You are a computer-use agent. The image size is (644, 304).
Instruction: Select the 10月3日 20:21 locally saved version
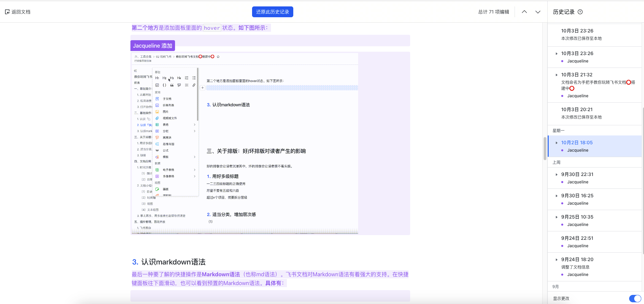(x=577, y=109)
